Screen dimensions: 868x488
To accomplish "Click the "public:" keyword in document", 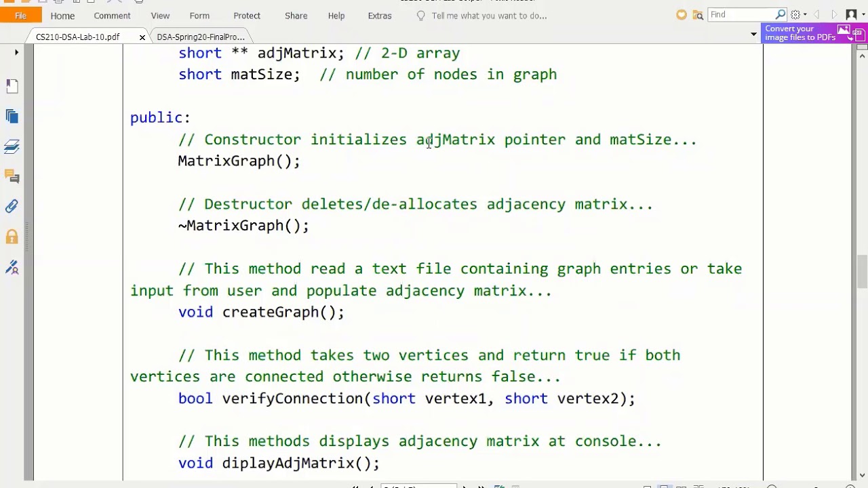I will pos(160,118).
